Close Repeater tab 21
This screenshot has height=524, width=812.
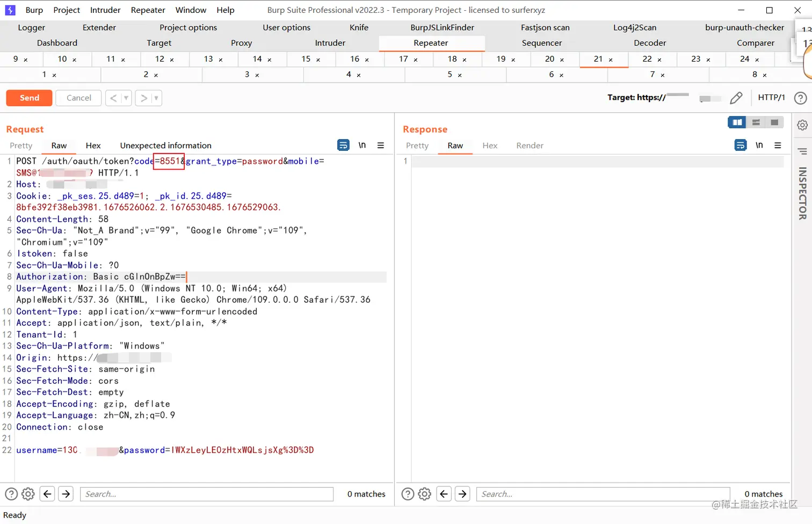pos(611,60)
